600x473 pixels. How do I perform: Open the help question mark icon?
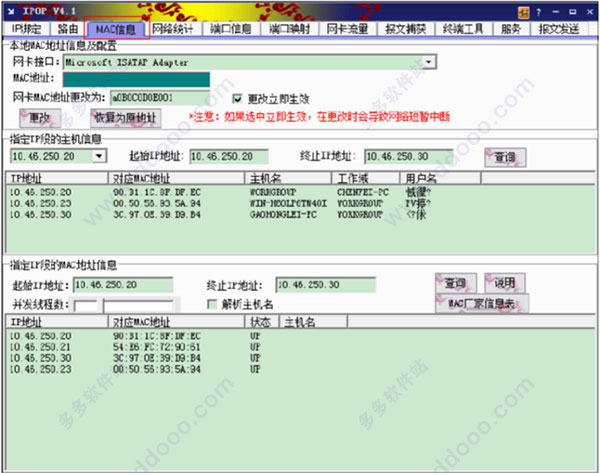539,13
